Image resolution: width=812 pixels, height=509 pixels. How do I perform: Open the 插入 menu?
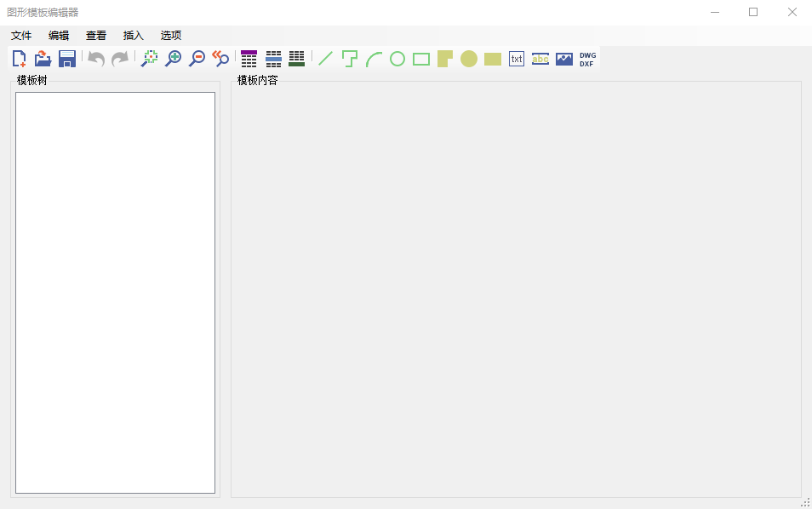[133, 35]
